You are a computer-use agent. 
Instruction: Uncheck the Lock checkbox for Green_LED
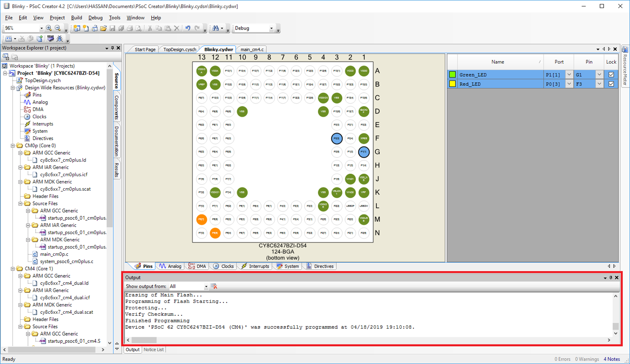611,75
